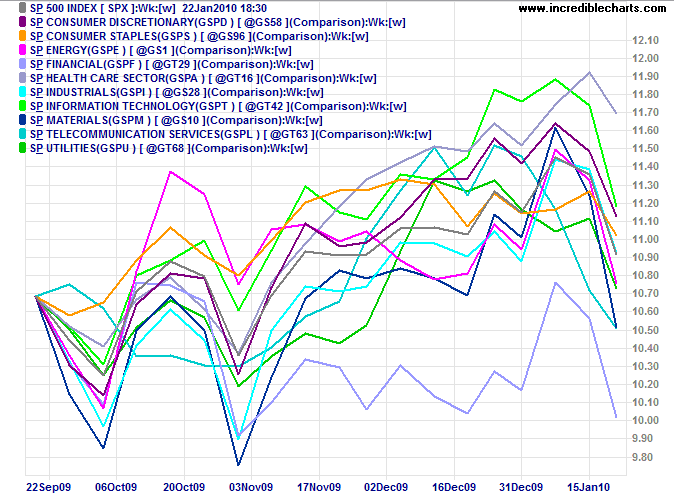Click the lavender Financial legend swatch

(x=22, y=64)
